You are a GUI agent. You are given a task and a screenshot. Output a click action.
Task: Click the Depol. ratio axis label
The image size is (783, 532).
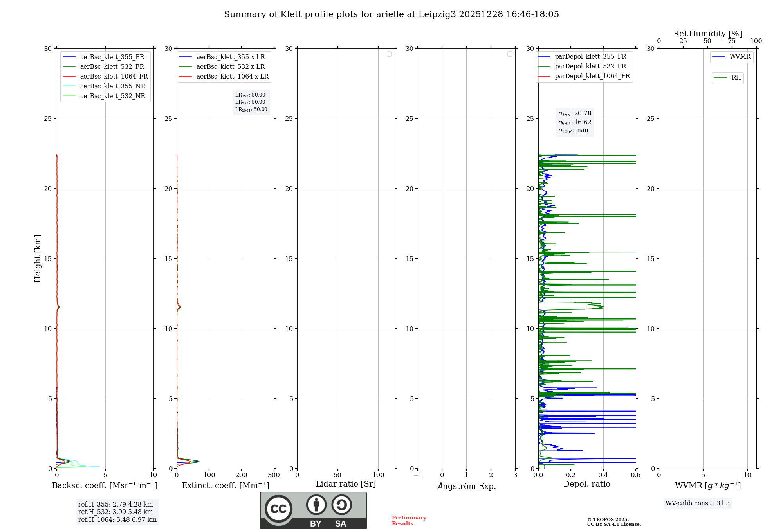(x=586, y=484)
